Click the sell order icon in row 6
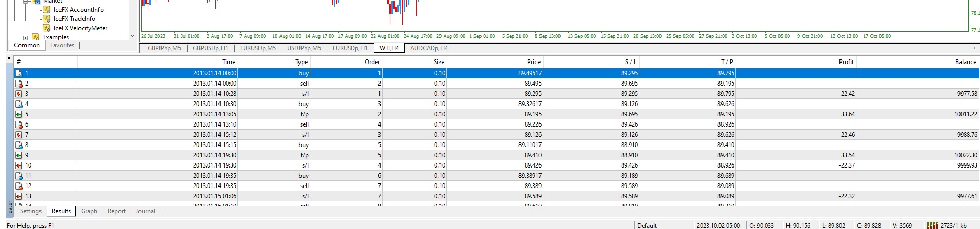The width and height of the screenshot is (980, 229). 18,124
